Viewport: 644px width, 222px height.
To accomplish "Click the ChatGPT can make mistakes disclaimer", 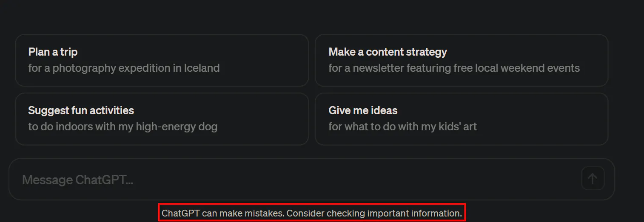I will tap(312, 213).
